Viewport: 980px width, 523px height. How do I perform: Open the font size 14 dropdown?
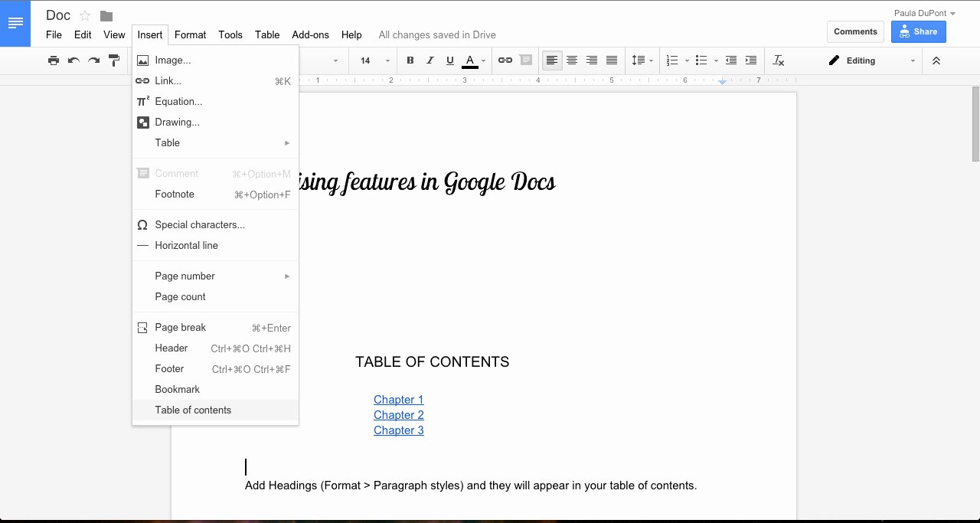(x=375, y=60)
